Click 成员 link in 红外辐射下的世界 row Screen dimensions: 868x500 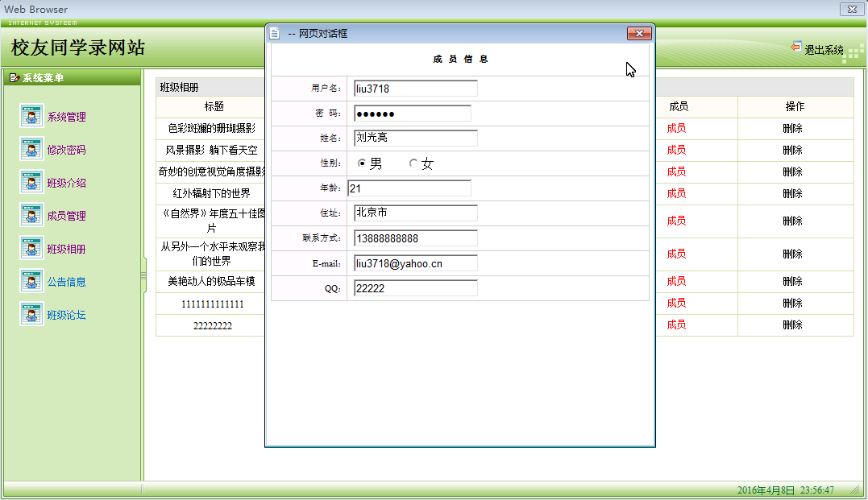coord(676,193)
